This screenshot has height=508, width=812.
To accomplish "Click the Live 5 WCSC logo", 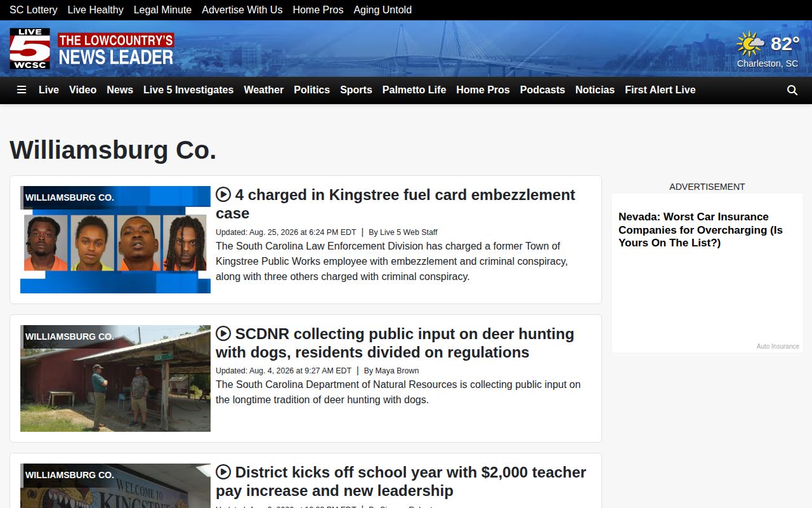I will click(x=30, y=48).
